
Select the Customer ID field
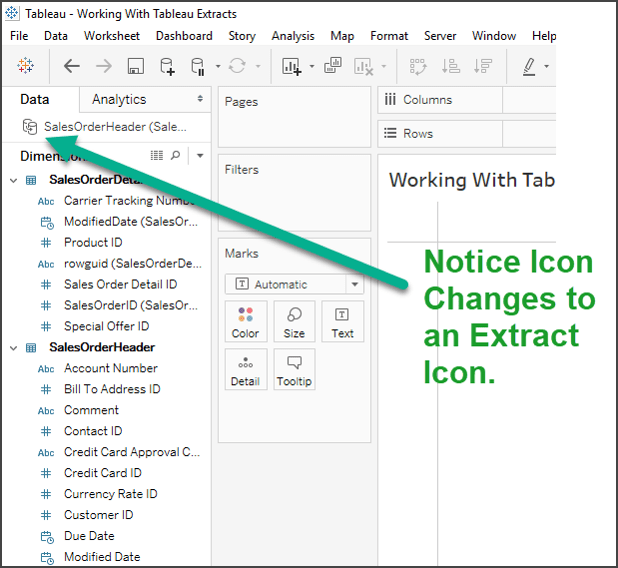click(x=98, y=515)
